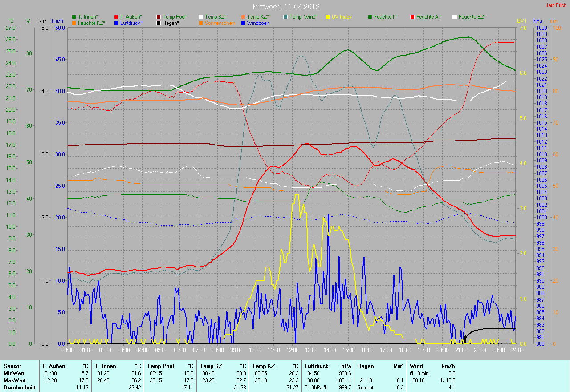Click the black Regen legend swatch

pos(159,23)
